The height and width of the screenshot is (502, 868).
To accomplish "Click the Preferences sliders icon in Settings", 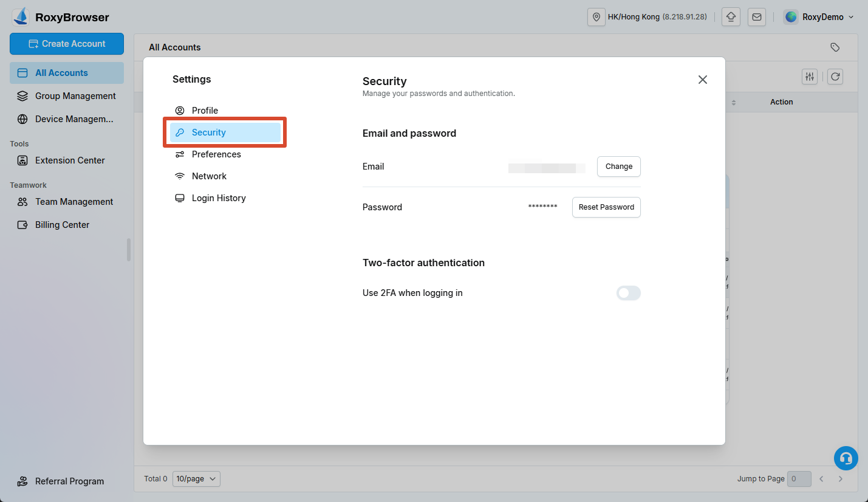I will 180,154.
